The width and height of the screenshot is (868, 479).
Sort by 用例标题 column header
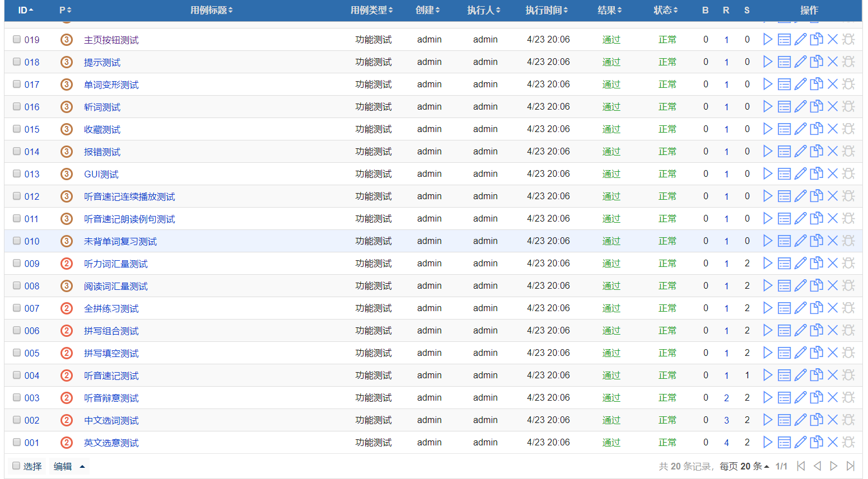(x=211, y=10)
